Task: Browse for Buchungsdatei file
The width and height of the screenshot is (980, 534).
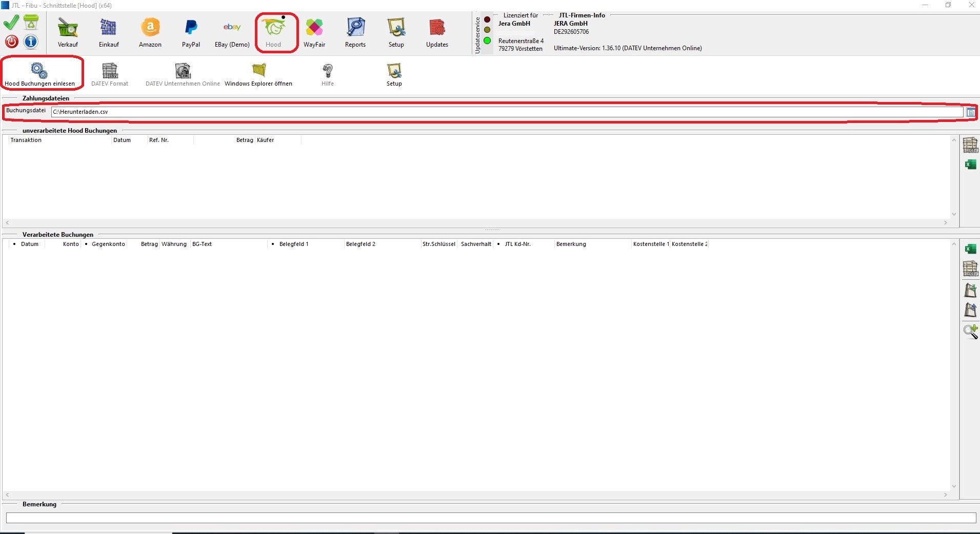Action: [x=970, y=112]
